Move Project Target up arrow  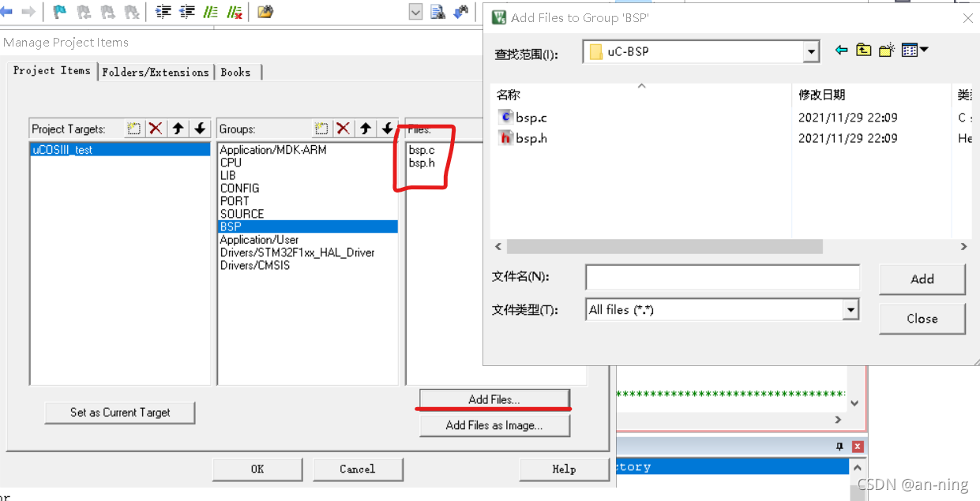coord(178,129)
